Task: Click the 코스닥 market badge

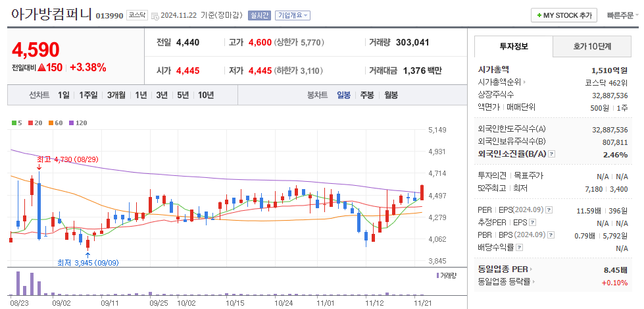Action: (x=136, y=15)
